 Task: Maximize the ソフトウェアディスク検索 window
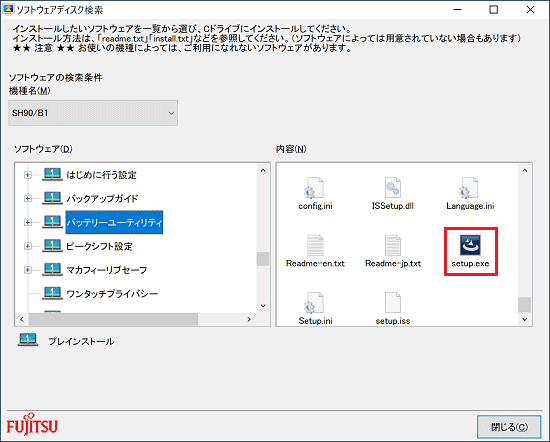coord(494,9)
